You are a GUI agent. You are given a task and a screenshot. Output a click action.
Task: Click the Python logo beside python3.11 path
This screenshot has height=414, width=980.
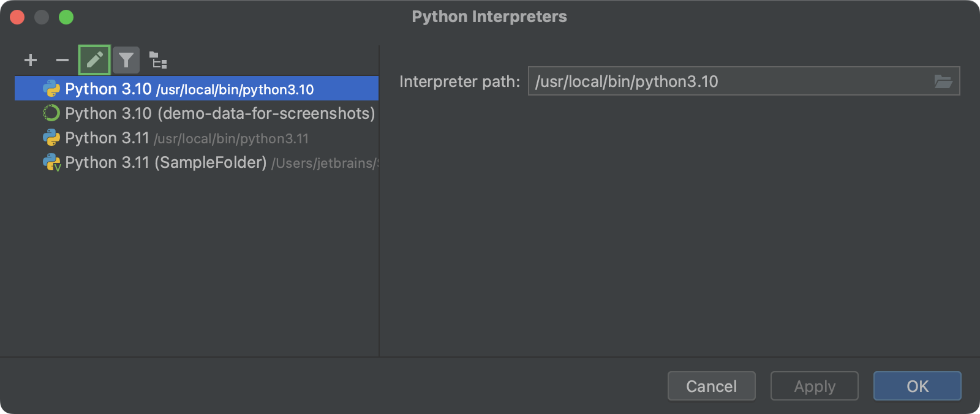tap(51, 138)
